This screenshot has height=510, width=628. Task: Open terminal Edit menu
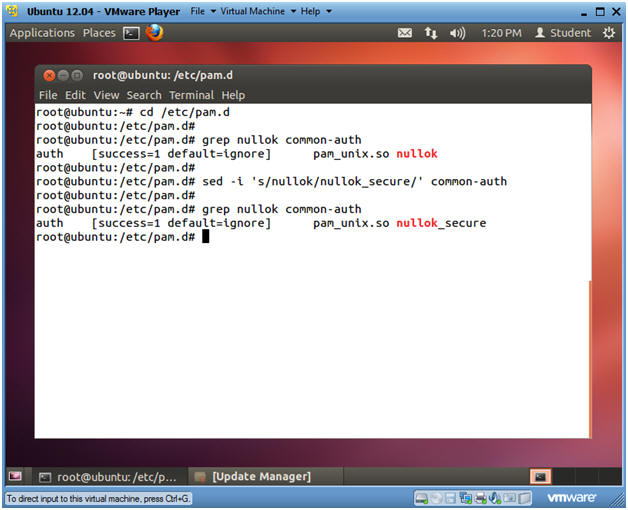tap(75, 95)
